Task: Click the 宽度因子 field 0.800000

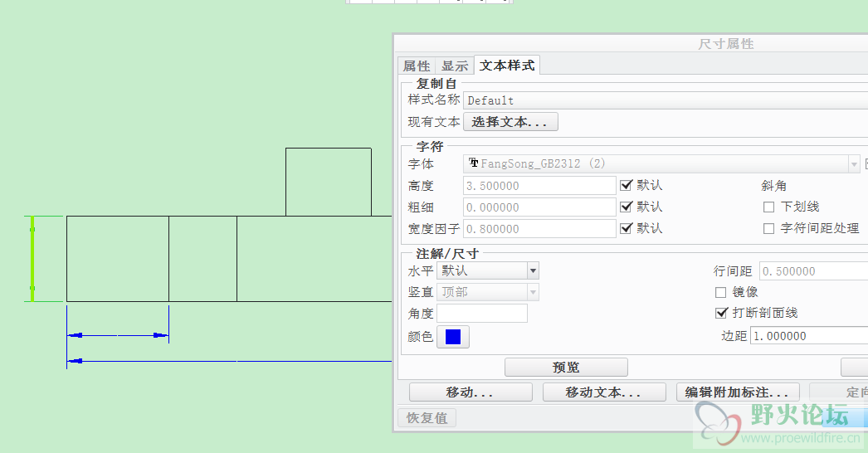Action: pos(539,229)
